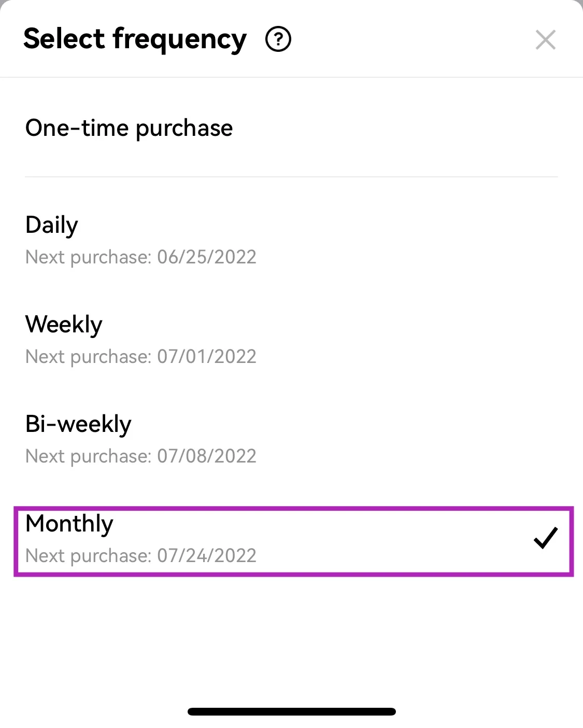Screen dimensions: 583x728
Task: Select the Daily frequency label
Action: (x=52, y=226)
